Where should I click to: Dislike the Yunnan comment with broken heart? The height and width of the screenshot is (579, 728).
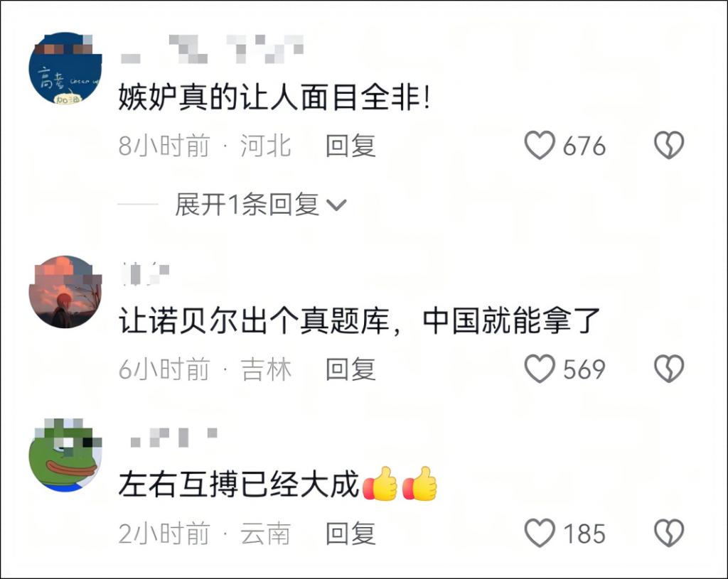coord(669,533)
